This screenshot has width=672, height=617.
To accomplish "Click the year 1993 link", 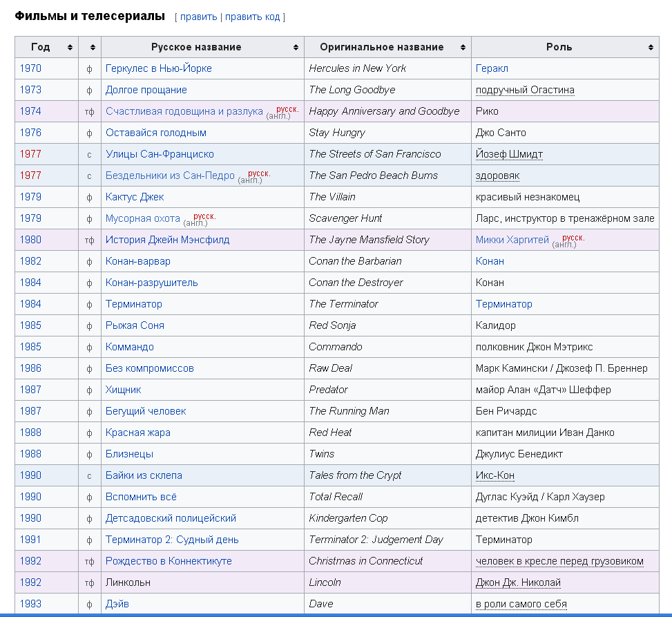I will (x=30, y=604).
